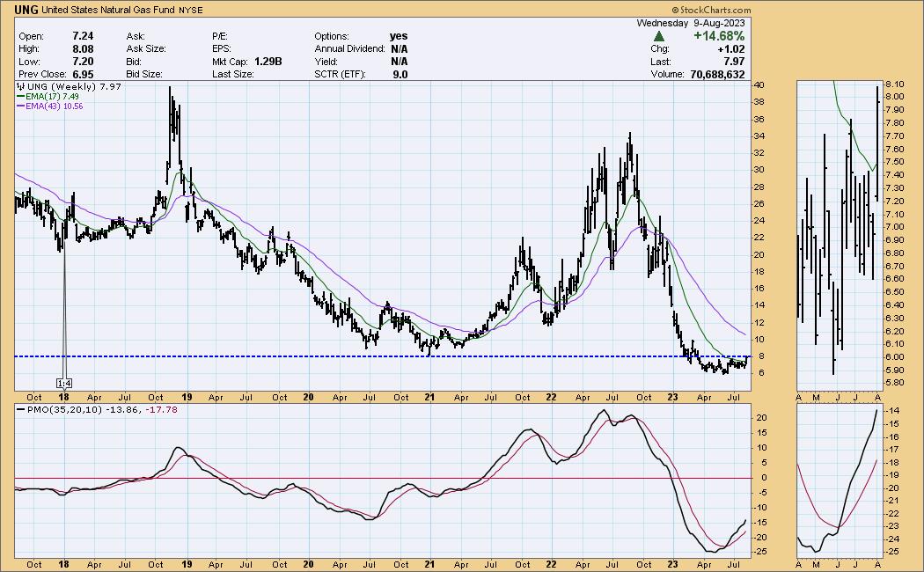Click the 'Bid Size:' label
The height and width of the screenshot is (572, 924).
coord(144,74)
